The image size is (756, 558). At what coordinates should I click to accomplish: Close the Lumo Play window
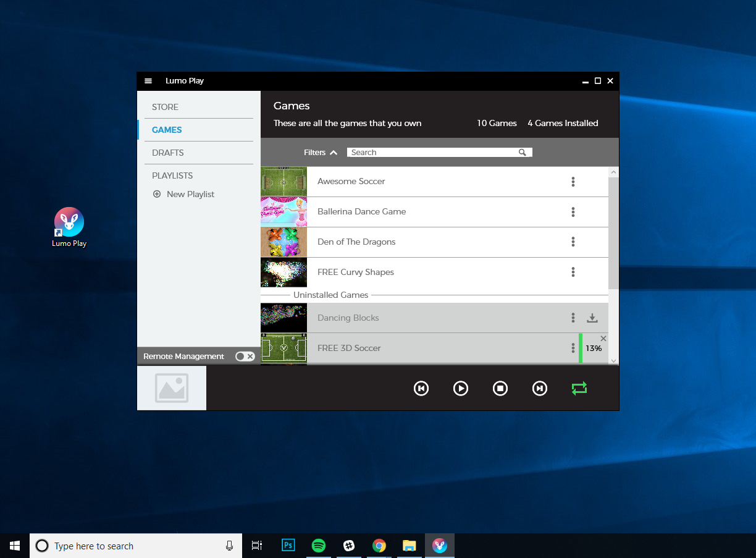[610, 81]
